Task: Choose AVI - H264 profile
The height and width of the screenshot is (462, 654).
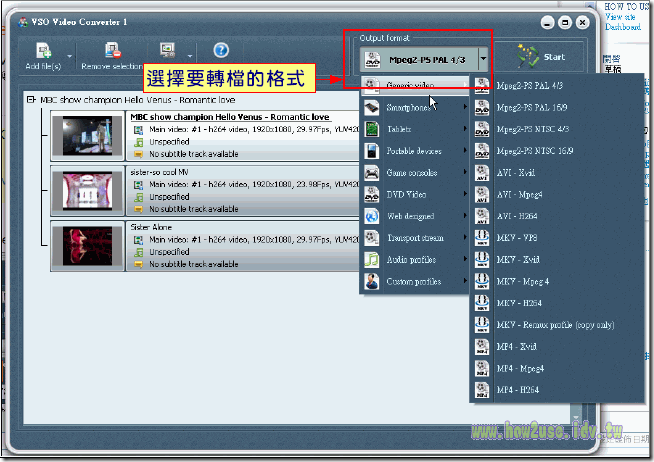Action: [557, 216]
